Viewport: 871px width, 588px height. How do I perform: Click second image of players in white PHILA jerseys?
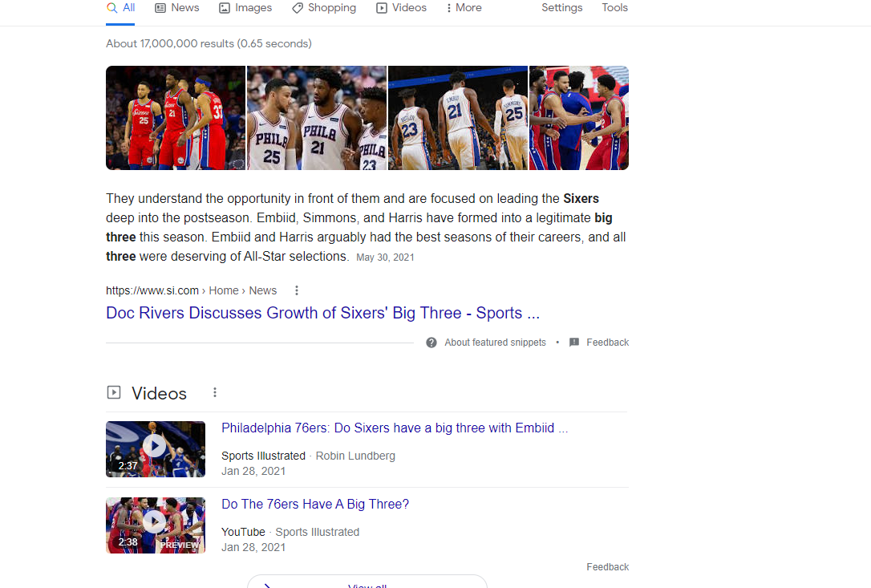317,118
